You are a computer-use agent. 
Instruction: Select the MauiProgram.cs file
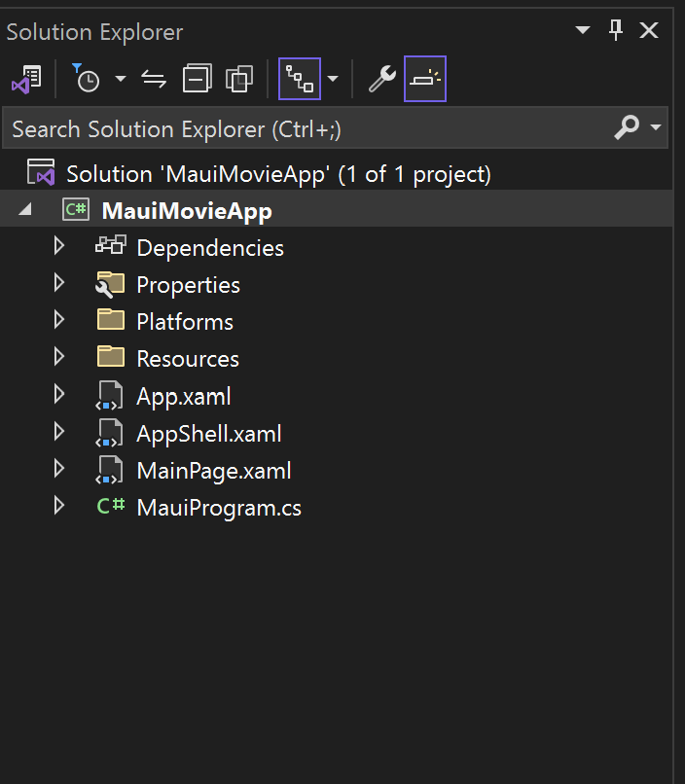(x=218, y=507)
